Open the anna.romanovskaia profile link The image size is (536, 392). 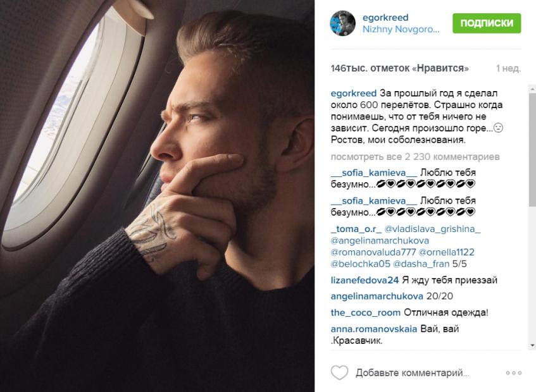click(x=373, y=329)
